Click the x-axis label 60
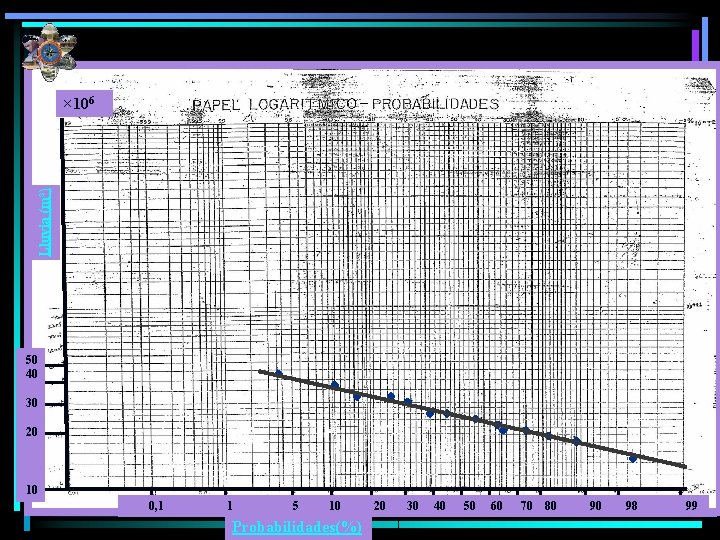The width and height of the screenshot is (720, 540). click(x=496, y=506)
